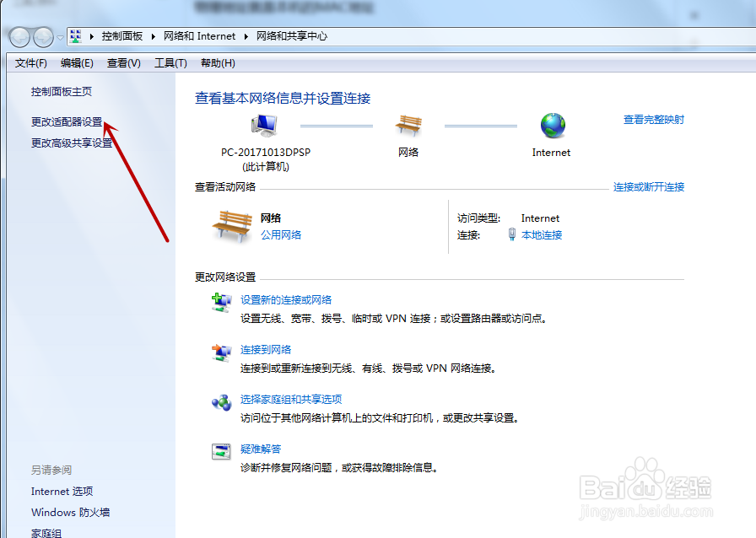Click the 查看完整映射 link
Image resolution: width=756 pixels, height=538 pixels.
coord(655,119)
